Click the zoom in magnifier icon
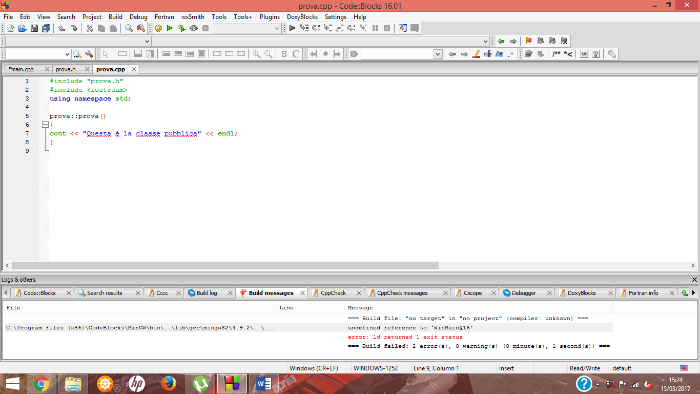This screenshot has height=394, width=700. pos(256,54)
